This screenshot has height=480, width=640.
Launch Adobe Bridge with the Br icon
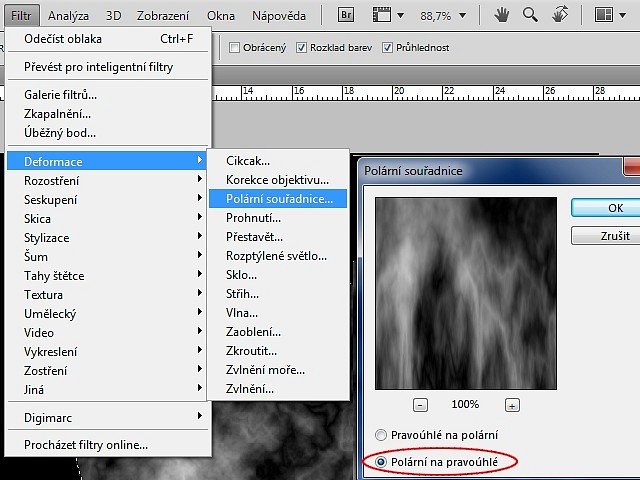(346, 16)
